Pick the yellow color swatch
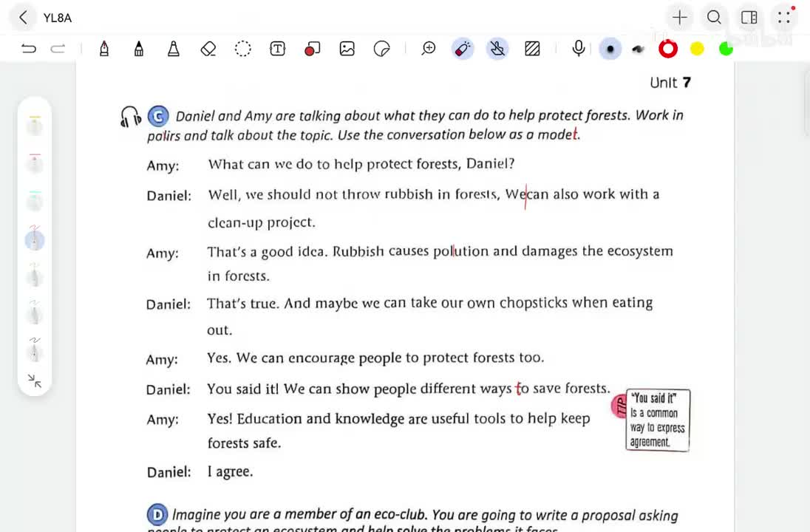Image resolution: width=810 pixels, height=532 pixels. (x=697, y=49)
